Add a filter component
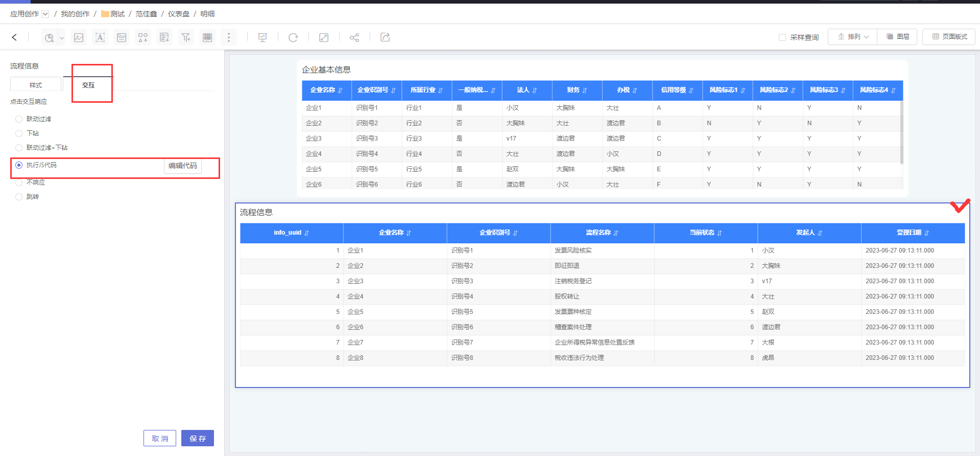Viewport: 980px width, 456px height. (x=186, y=37)
